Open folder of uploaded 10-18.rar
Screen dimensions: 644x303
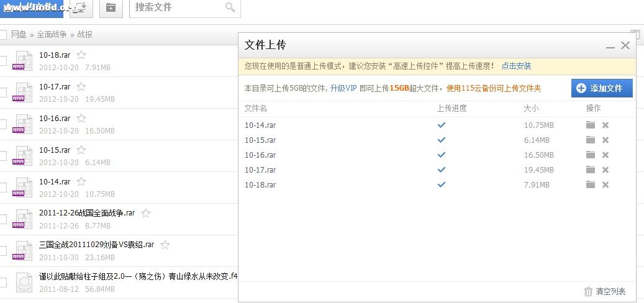point(591,185)
